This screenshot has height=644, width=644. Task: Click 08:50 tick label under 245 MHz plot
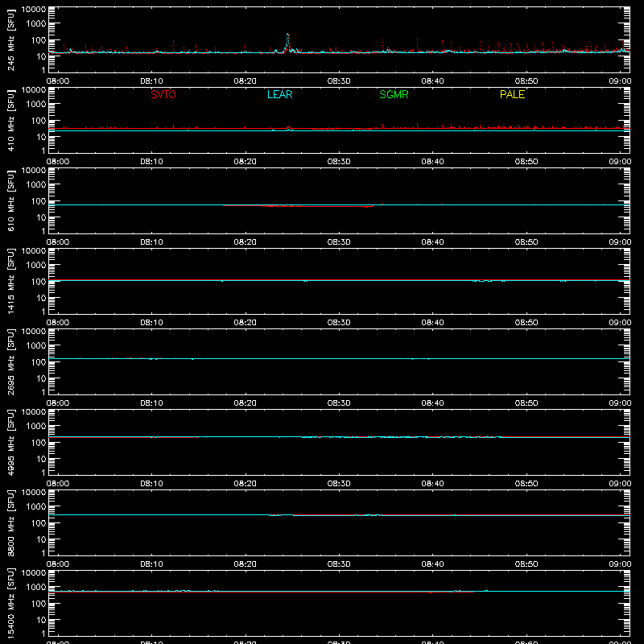[x=526, y=81]
